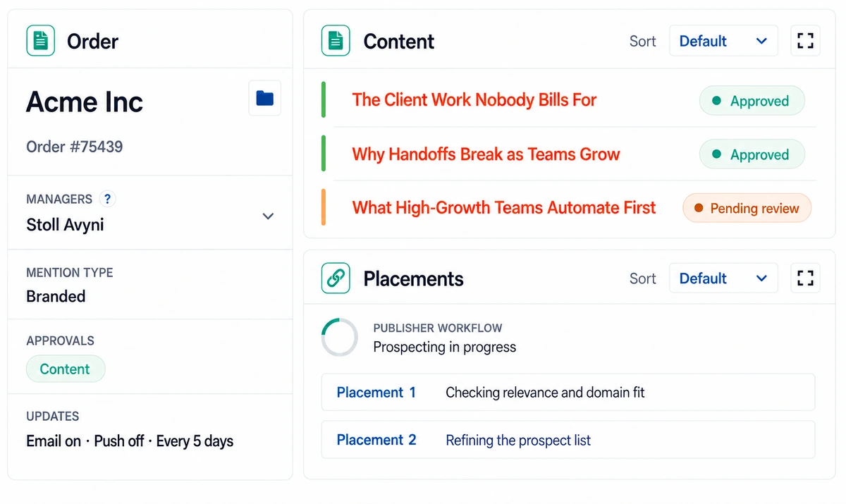Open 'Why Handoffs Break as Teams Grow'
This screenshot has height=504, width=846.
[x=486, y=154]
